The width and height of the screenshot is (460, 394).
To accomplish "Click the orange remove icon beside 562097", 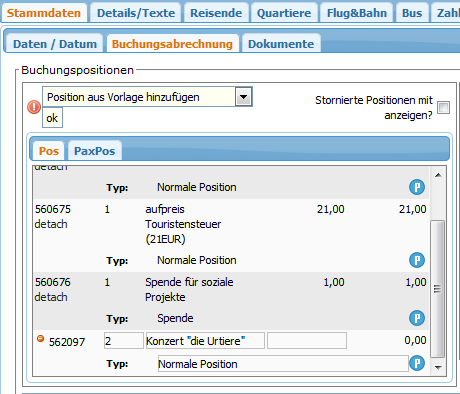I will click(x=40, y=339).
